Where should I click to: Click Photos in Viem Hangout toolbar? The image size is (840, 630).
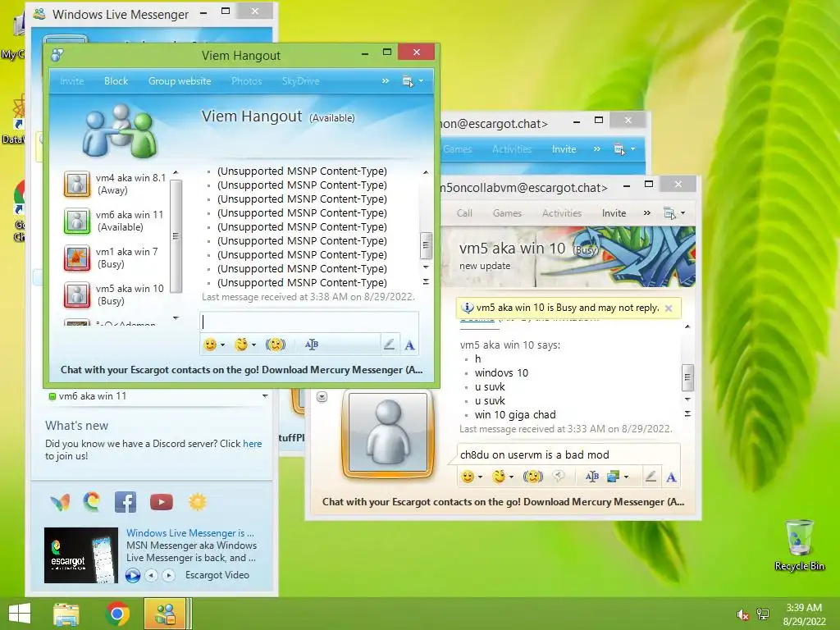[246, 81]
